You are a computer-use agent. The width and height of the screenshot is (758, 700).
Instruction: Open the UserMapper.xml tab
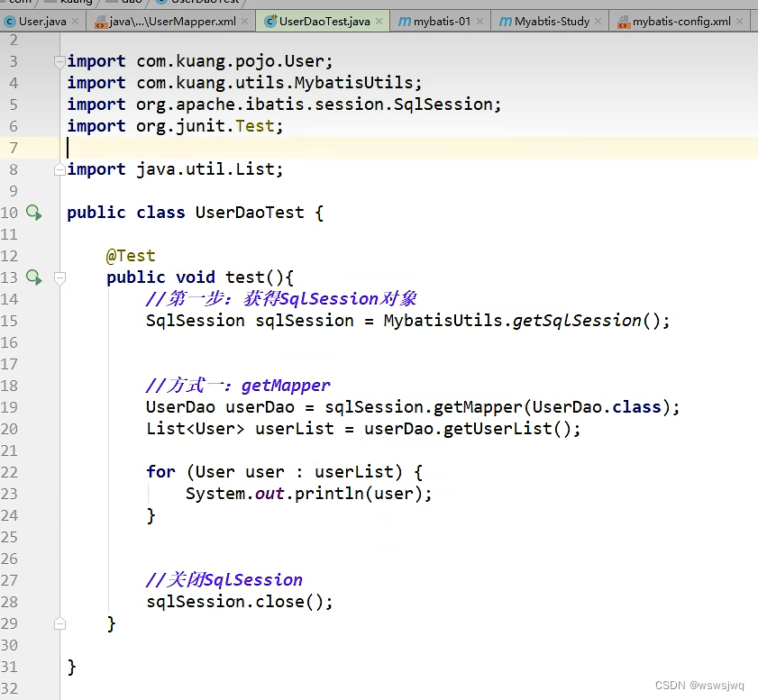[x=172, y=22]
